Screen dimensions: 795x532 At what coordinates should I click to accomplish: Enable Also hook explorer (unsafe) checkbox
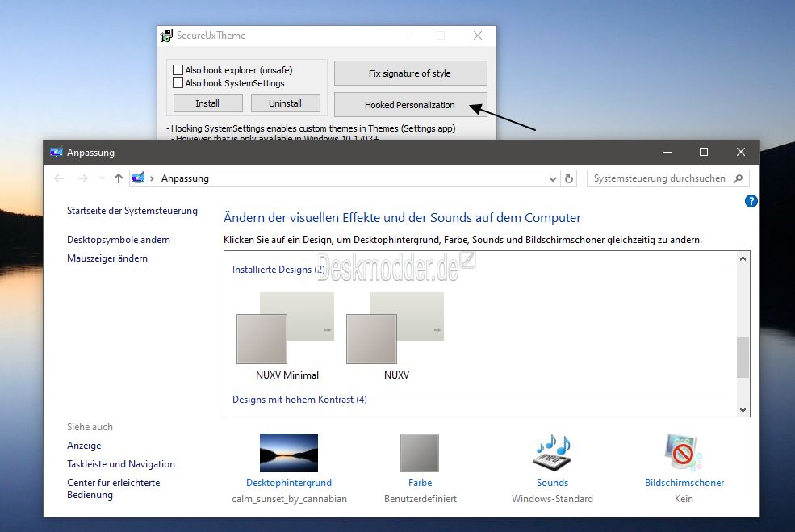coord(178,70)
